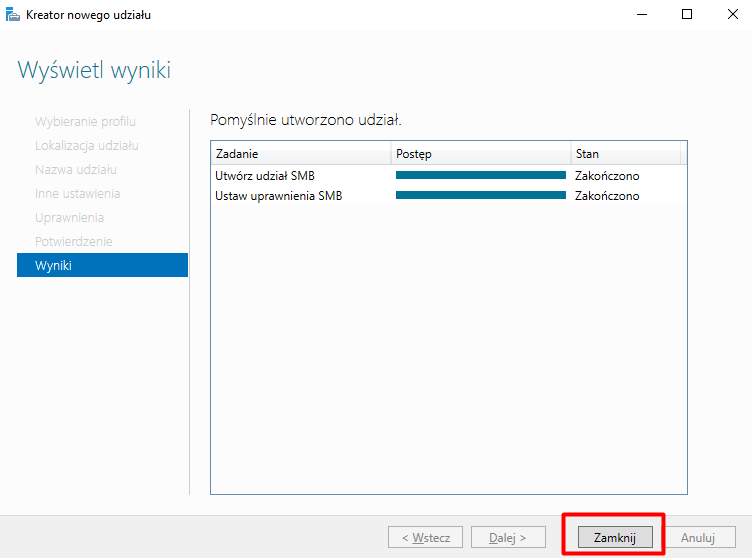The height and width of the screenshot is (558, 752).
Task: Open the Uprawnienia step in the sidebar
Action: [69, 217]
